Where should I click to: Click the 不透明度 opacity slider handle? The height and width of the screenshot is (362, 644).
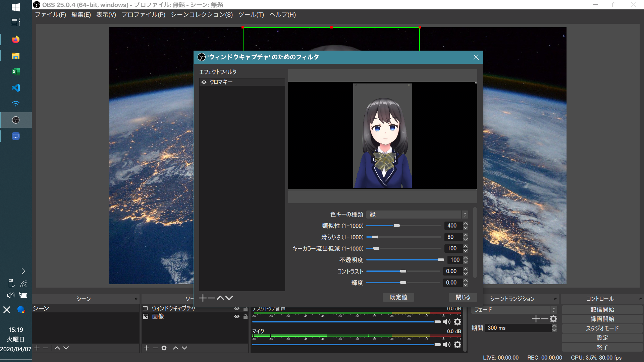[x=441, y=260]
